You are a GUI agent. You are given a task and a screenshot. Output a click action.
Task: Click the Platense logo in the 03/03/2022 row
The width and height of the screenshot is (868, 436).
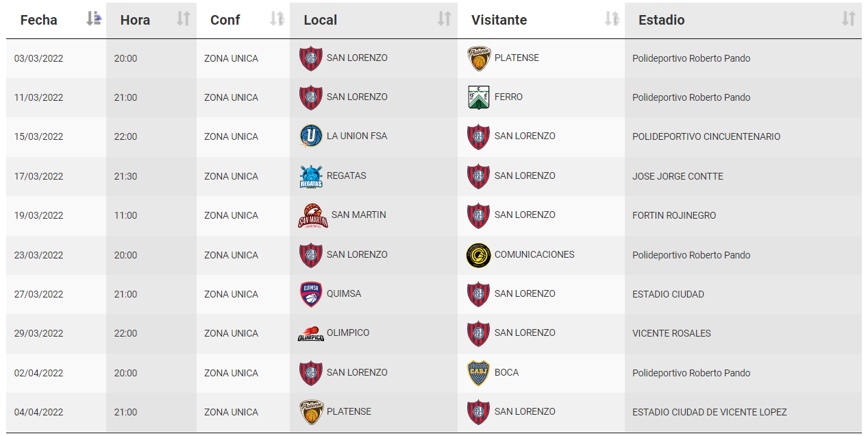tap(479, 58)
